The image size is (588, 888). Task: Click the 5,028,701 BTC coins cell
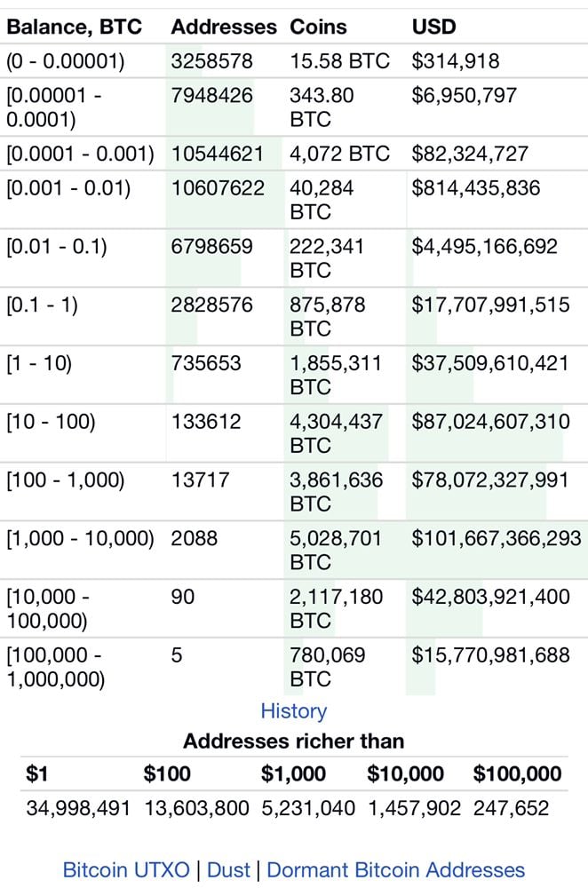pos(336,550)
